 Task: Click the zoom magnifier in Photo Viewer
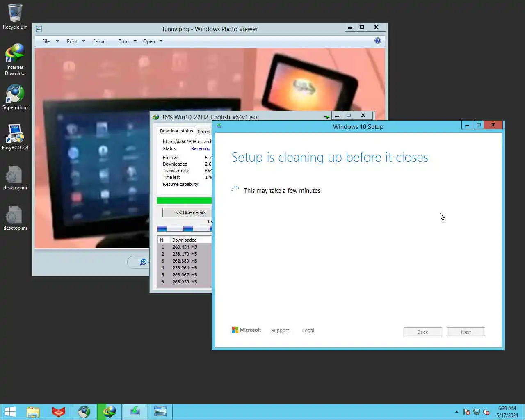[x=143, y=262]
